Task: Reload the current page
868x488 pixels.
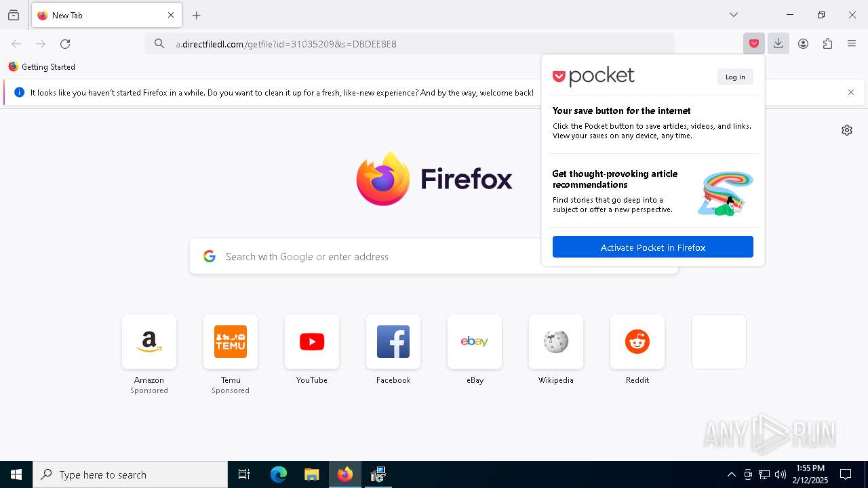Action: 65,44
